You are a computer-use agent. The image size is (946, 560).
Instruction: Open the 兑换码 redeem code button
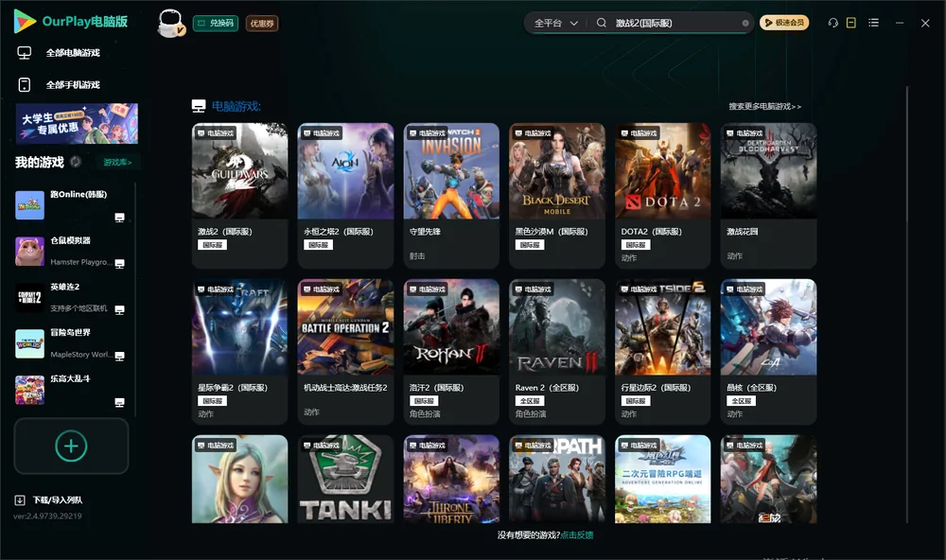coord(216,23)
